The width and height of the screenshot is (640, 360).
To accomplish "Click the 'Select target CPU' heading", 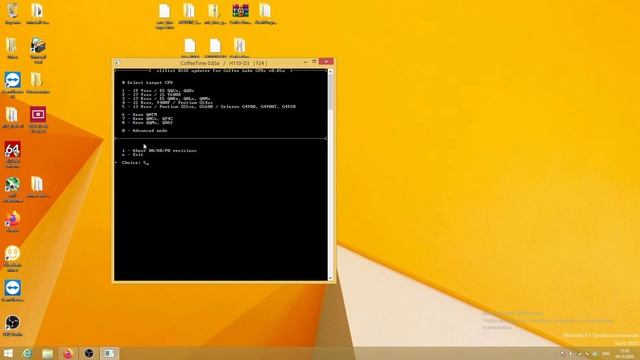I will point(147,82).
